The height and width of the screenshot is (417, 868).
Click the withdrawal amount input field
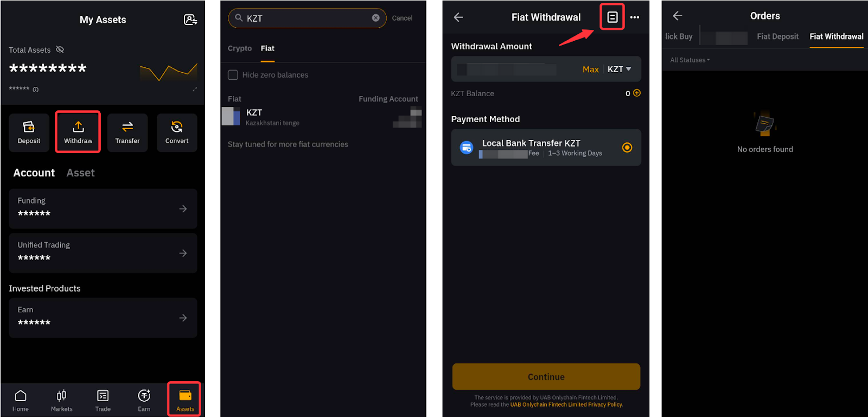point(515,69)
